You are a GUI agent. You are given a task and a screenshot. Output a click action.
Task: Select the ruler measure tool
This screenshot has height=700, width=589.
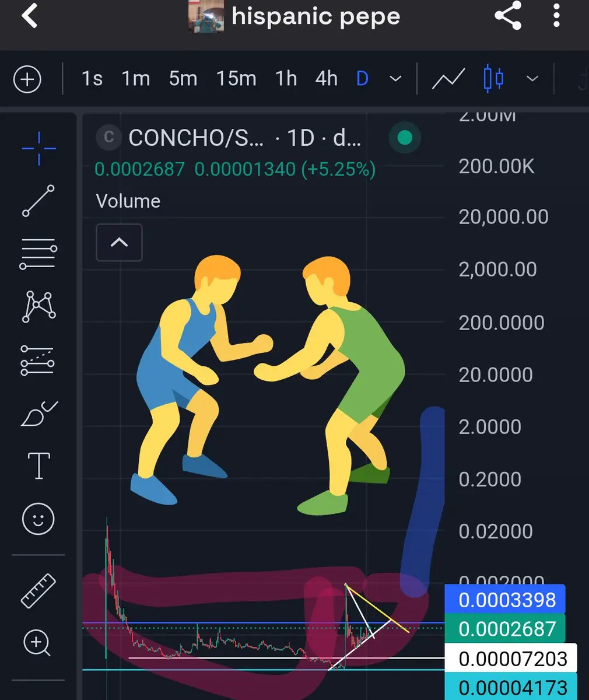(x=38, y=590)
